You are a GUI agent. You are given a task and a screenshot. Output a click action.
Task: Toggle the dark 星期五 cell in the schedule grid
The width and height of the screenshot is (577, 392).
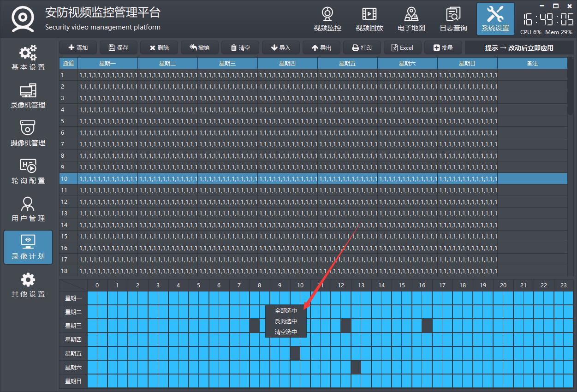coord(295,353)
